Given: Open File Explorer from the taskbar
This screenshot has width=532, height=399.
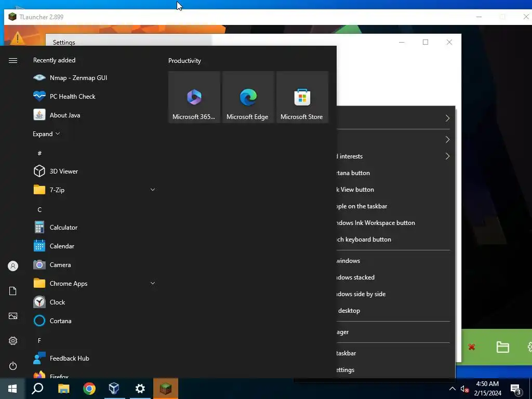Looking at the screenshot, I should pos(63,389).
